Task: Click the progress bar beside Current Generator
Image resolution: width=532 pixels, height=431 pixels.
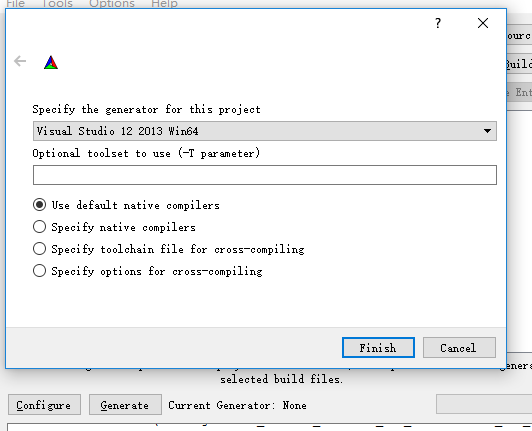Action: pyautogui.click(x=484, y=404)
